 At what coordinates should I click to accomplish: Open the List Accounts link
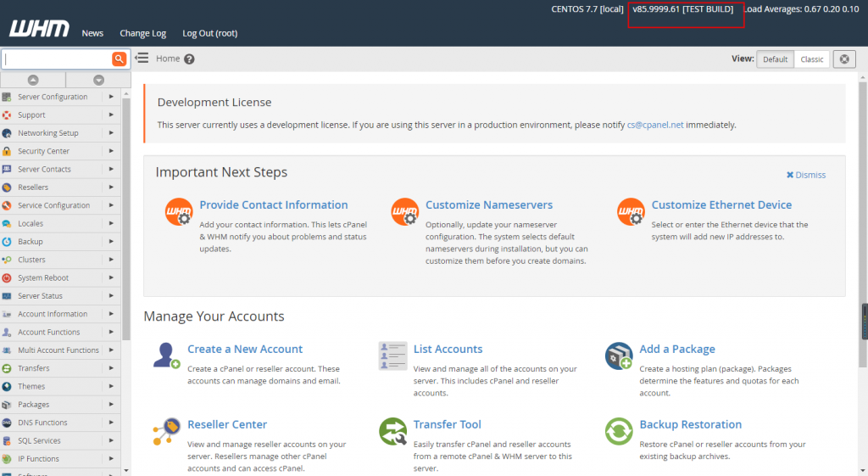point(448,349)
